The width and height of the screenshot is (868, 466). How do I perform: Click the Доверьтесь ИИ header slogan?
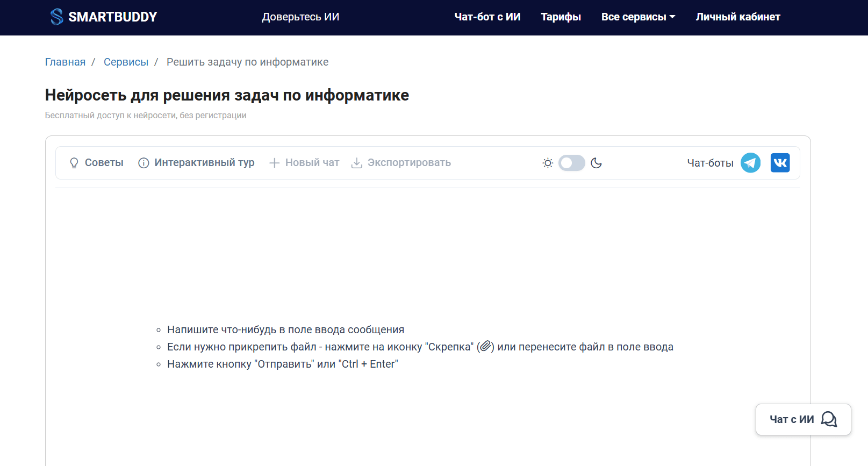coord(300,17)
